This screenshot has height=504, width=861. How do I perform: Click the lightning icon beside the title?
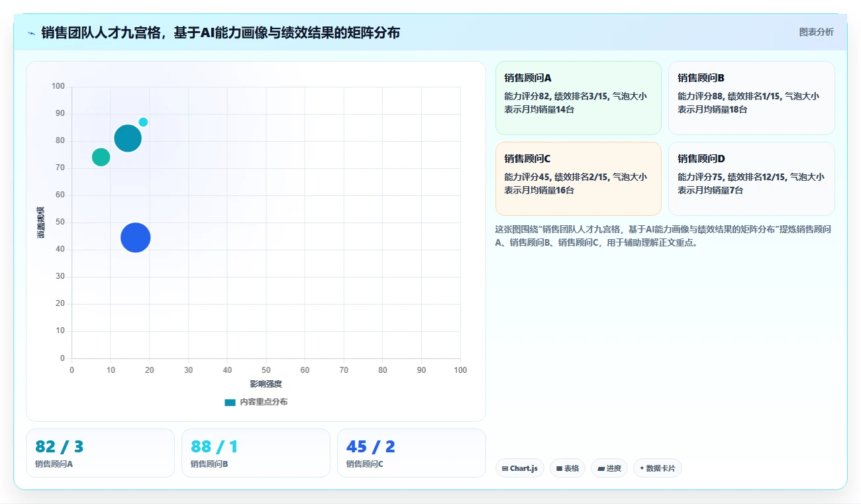[31, 33]
